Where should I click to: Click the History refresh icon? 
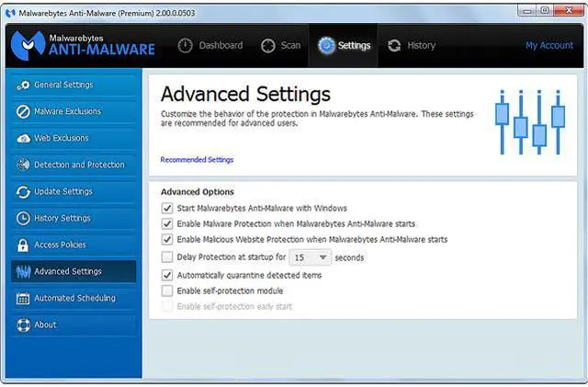[x=394, y=46]
